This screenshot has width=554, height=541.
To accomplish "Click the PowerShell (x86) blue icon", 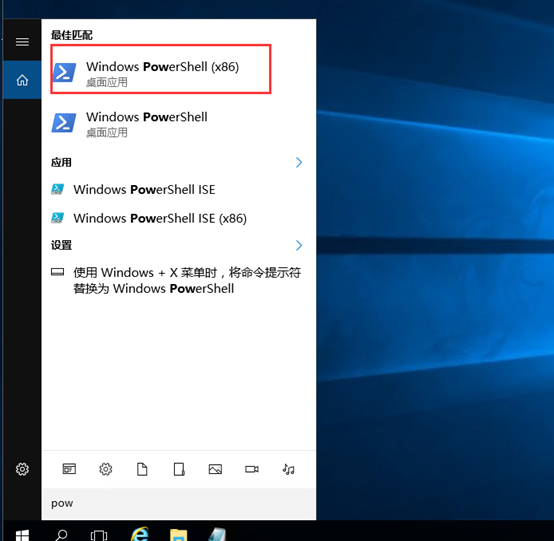I will click(64, 72).
